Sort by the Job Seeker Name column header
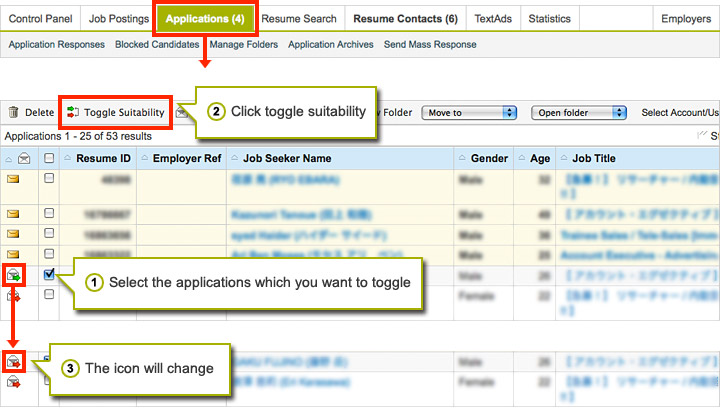Image resolution: width=720 pixels, height=410 pixels. point(287,158)
